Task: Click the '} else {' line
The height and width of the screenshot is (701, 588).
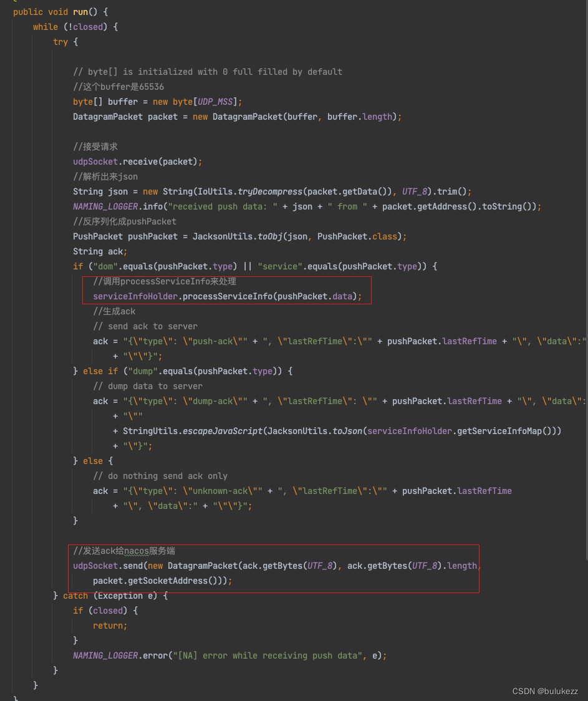Action: (93, 462)
